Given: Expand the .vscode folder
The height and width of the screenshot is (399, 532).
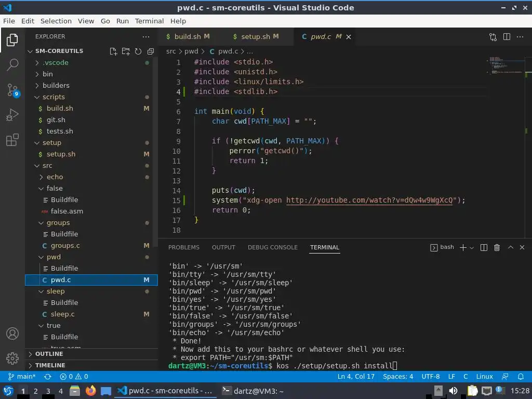Looking at the screenshot, I should point(55,63).
